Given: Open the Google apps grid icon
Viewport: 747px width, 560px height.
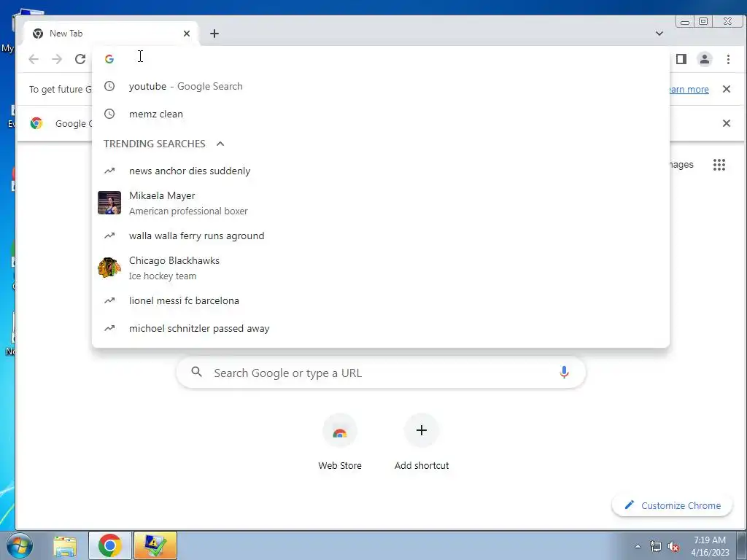Looking at the screenshot, I should pos(719,165).
